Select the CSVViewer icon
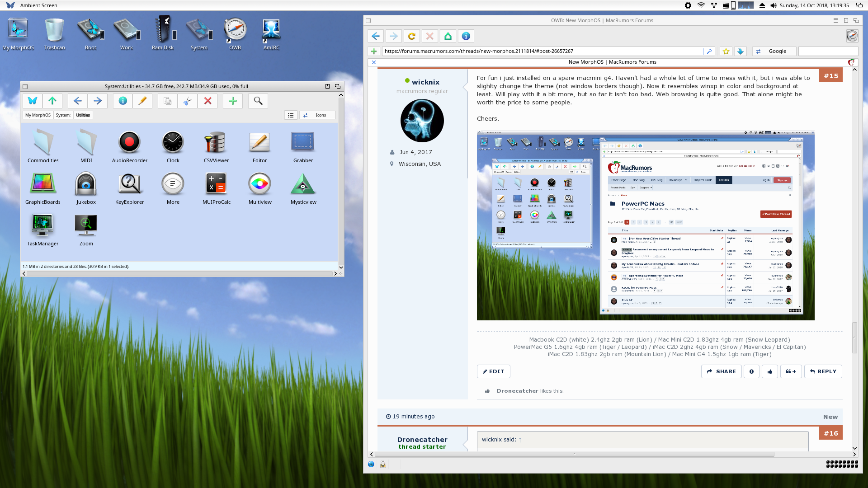 (217, 146)
